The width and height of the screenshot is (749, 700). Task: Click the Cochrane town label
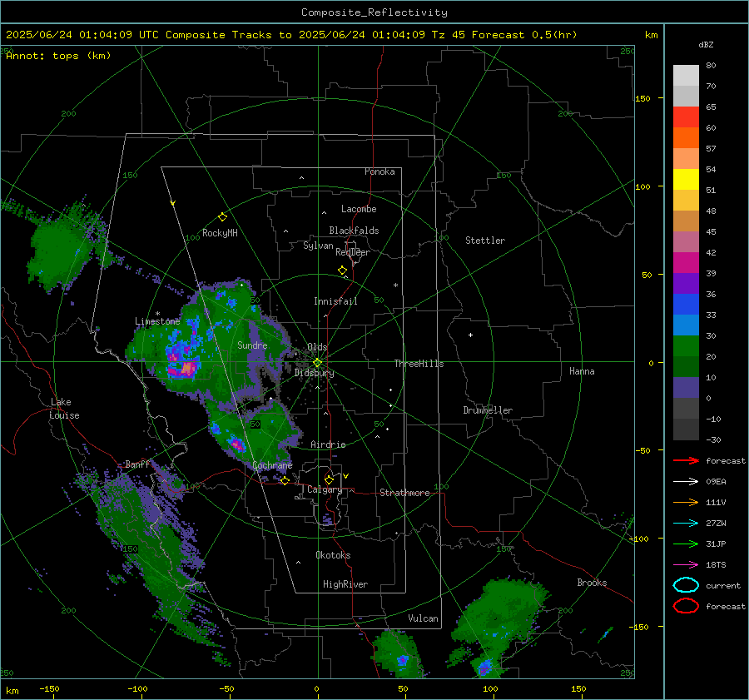pyautogui.click(x=272, y=465)
